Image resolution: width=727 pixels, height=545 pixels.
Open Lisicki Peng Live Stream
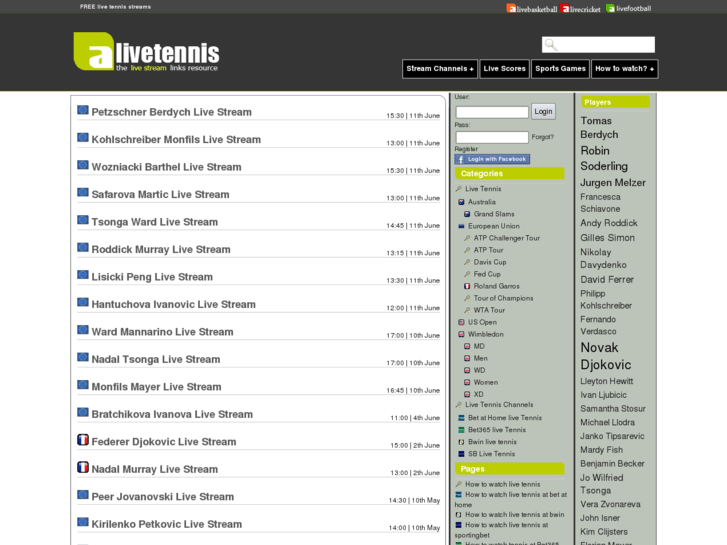[x=152, y=277]
